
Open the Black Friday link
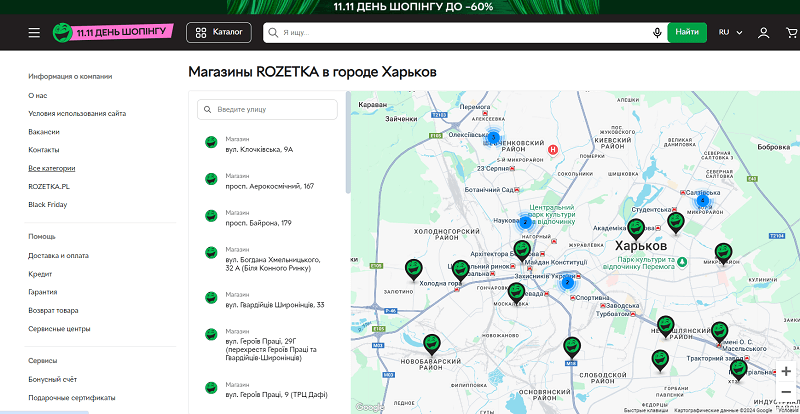tap(47, 205)
